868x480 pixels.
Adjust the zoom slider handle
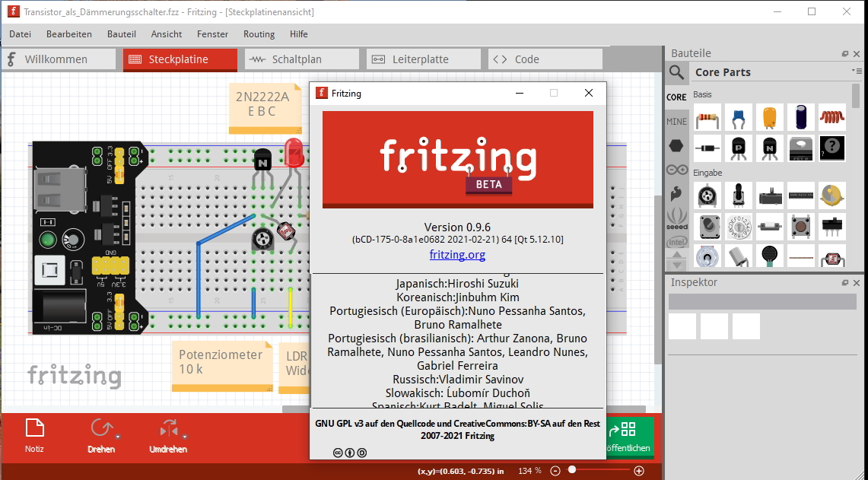(x=572, y=470)
